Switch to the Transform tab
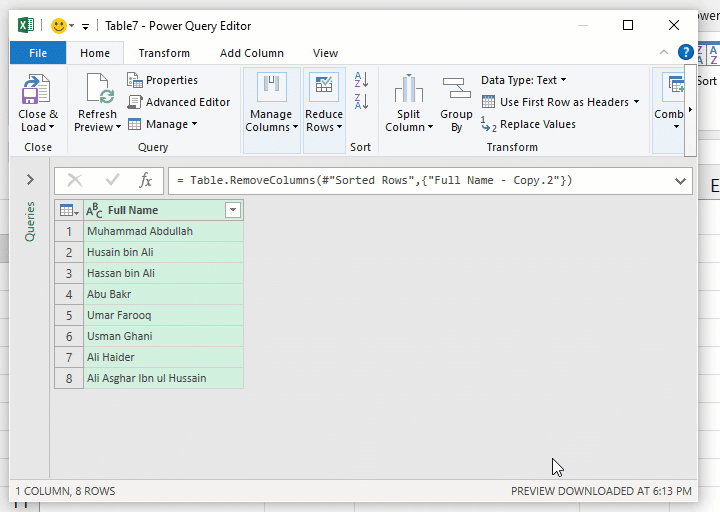The height and width of the screenshot is (512, 720). tap(164, 53)
